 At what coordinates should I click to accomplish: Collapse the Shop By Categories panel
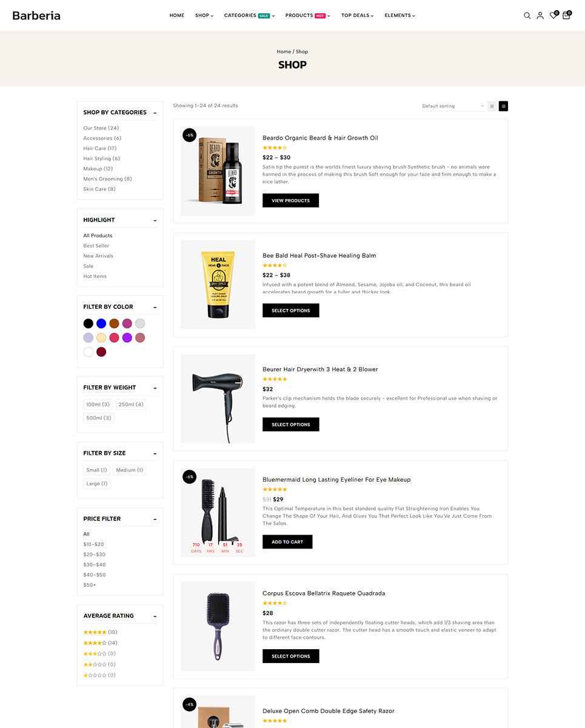[x=155, y=112]
